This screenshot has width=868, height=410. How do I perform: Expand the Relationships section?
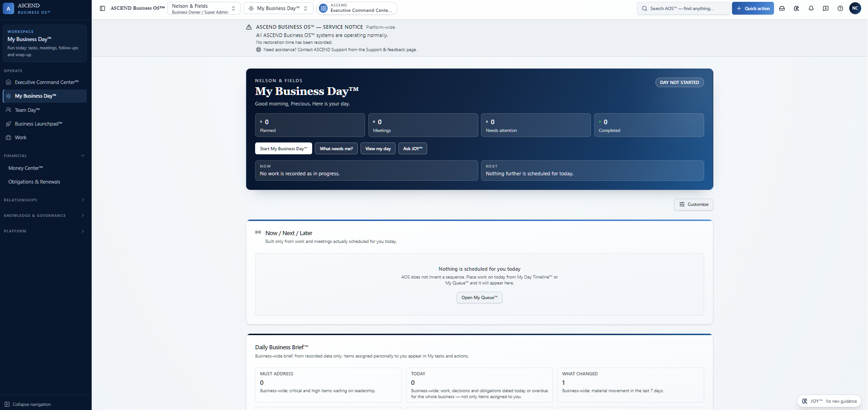(45, 200)
